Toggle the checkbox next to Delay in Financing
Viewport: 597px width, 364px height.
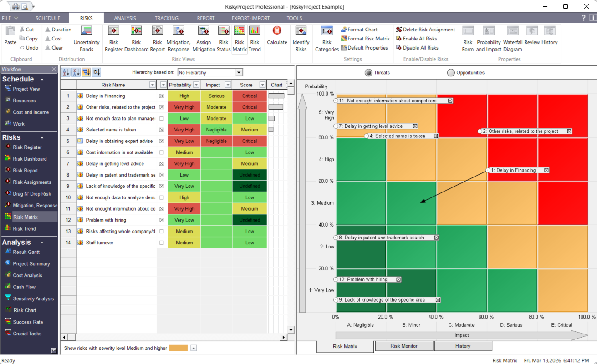pyautogui.click(x=161, y=96)
